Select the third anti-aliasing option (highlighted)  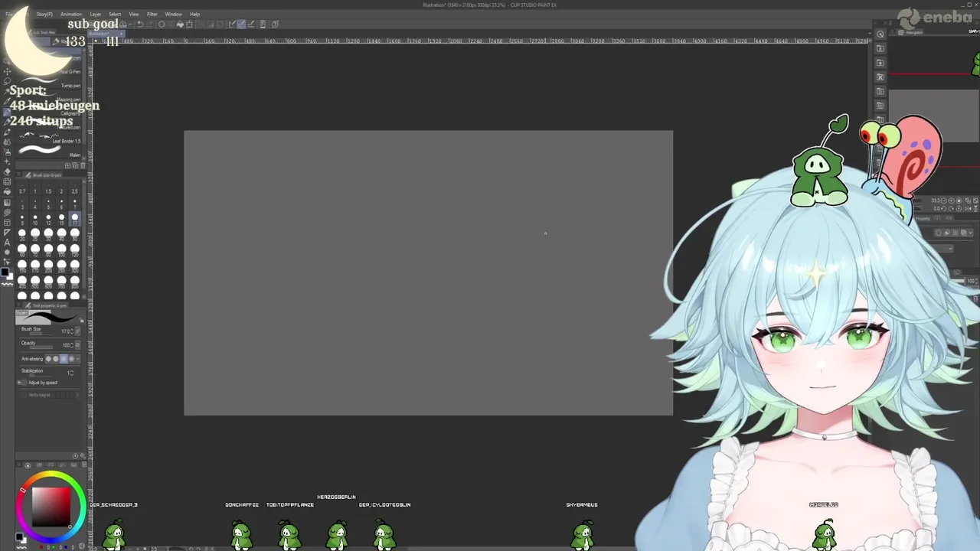(64, 359)
